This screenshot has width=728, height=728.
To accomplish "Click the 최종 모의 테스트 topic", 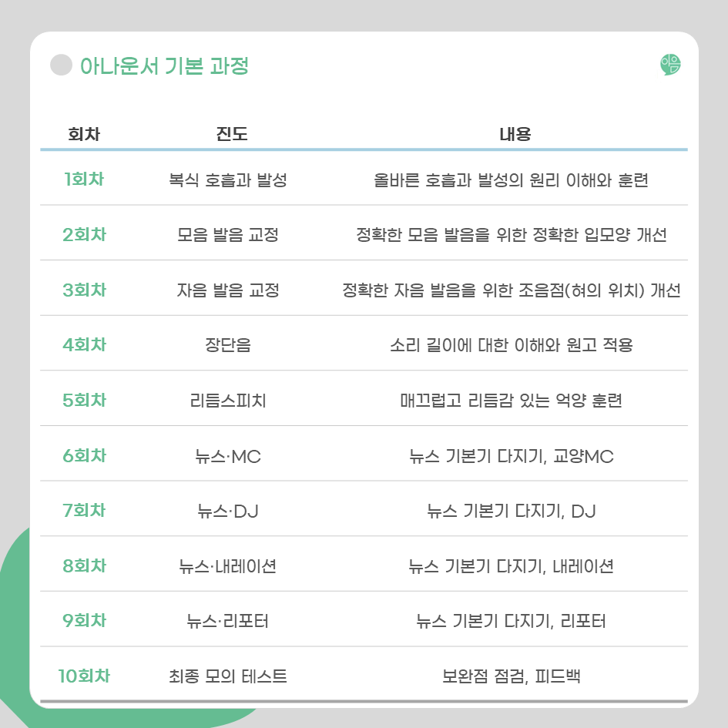I will click(228, 676).
